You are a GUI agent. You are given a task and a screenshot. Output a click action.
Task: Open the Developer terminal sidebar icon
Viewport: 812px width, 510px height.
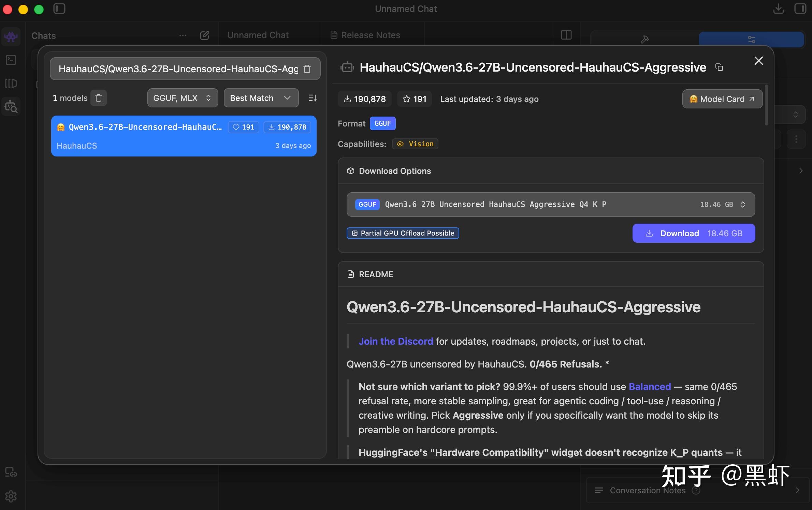11,60
